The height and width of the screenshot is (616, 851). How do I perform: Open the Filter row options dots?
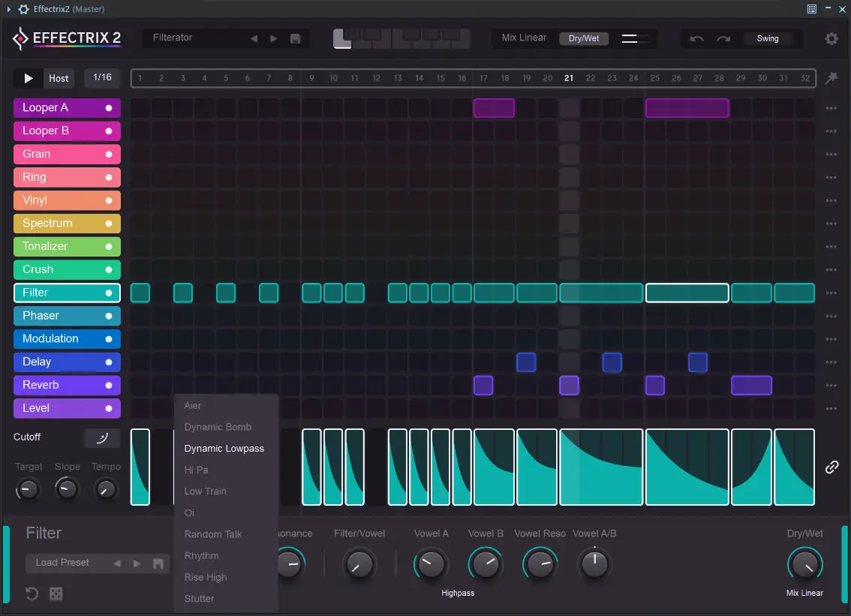pos(831,293)
